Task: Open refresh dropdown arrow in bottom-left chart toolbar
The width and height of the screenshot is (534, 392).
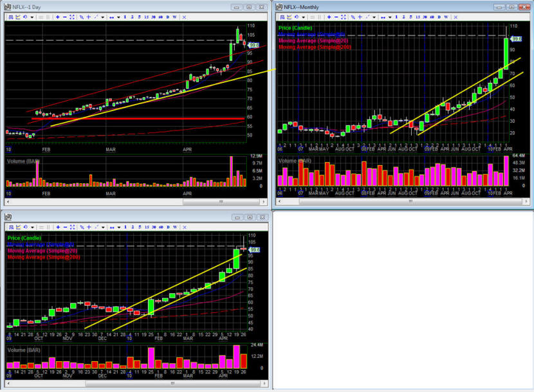Action: [x=32, y=227]
